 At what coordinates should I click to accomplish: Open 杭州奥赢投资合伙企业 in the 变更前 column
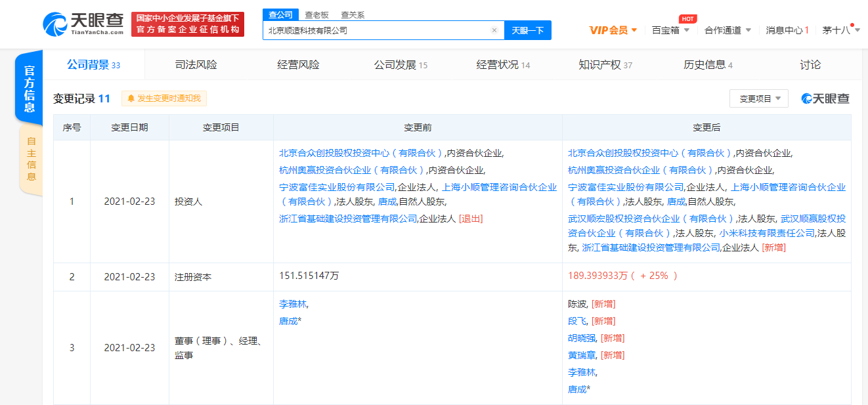[x=353, y=170]
